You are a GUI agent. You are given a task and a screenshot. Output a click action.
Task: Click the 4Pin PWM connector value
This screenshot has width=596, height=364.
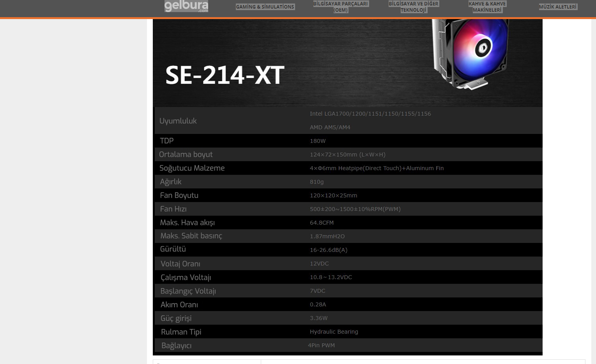pos(322,345)
